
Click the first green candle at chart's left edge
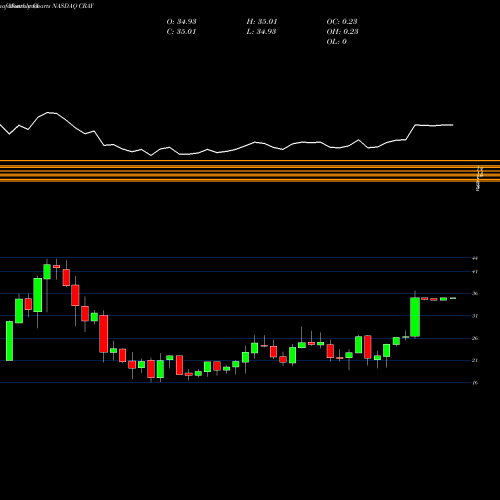[x=9, y=341]
